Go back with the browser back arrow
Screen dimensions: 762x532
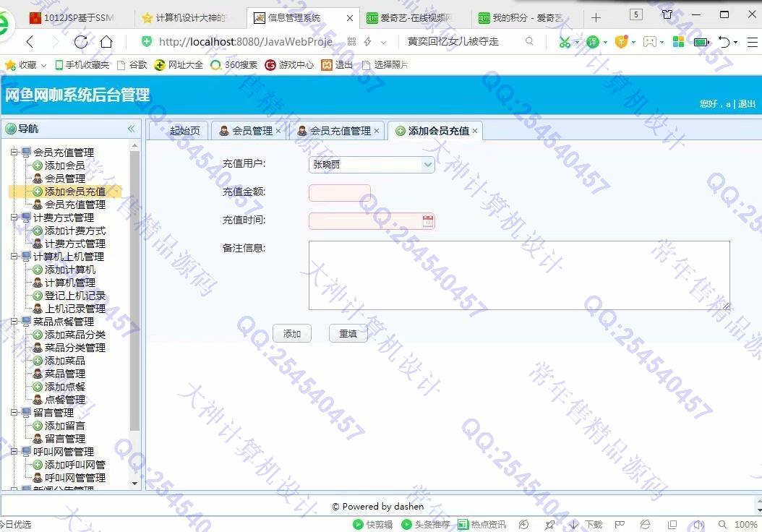point(30,42)
